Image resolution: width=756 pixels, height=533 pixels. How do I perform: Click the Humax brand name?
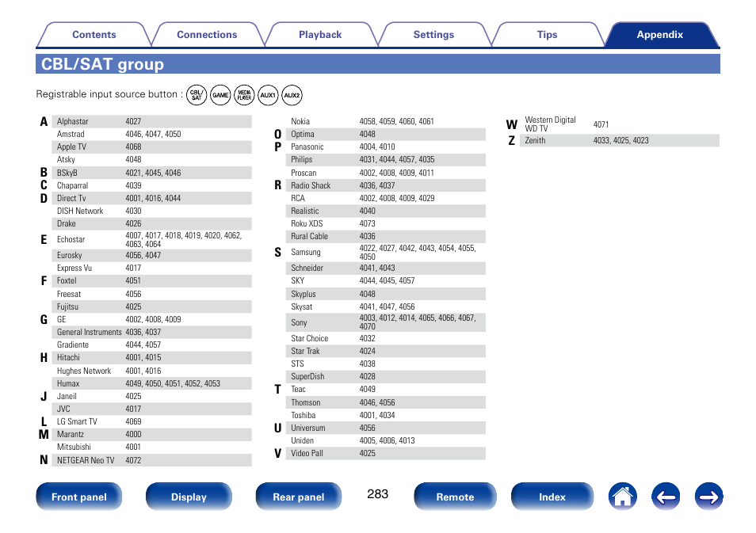coord(68,383)
